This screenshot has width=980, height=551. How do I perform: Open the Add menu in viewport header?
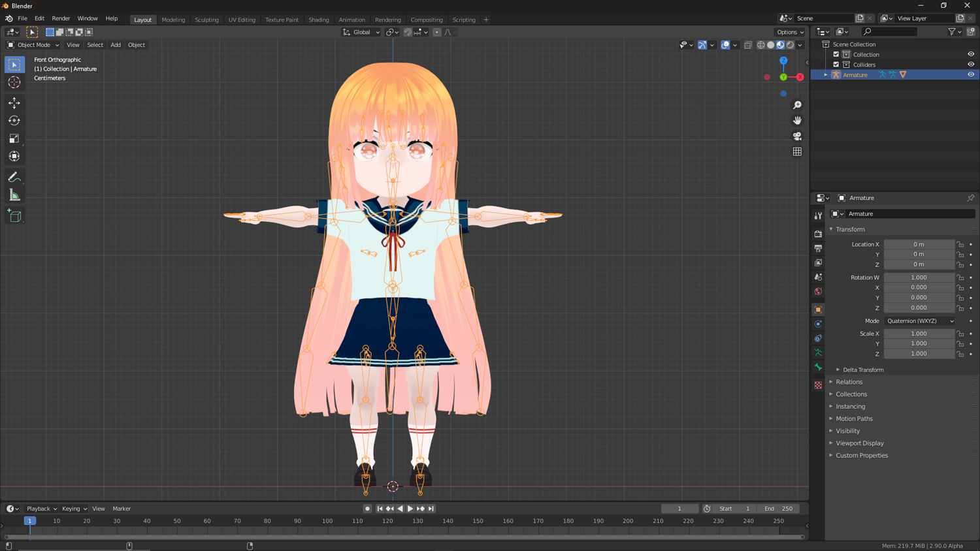(x=116, y=45)
